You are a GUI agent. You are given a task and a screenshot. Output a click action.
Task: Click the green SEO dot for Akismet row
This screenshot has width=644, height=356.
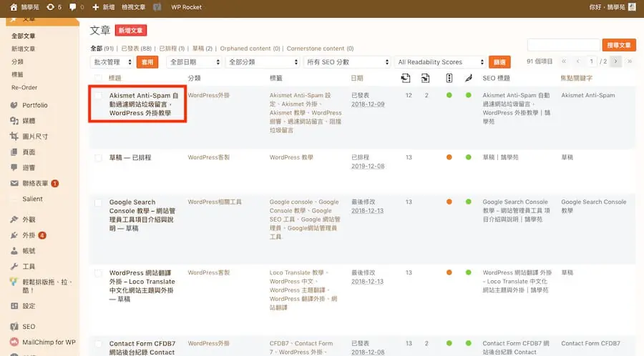coord(449,95)
